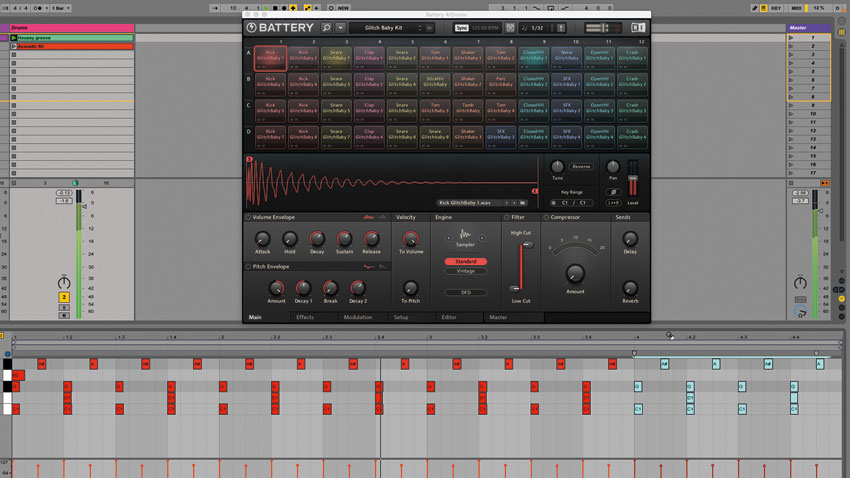The height and width of the screenshot is (478, 850).
Task: Open the NI logo menu
Action: [638, 28]
